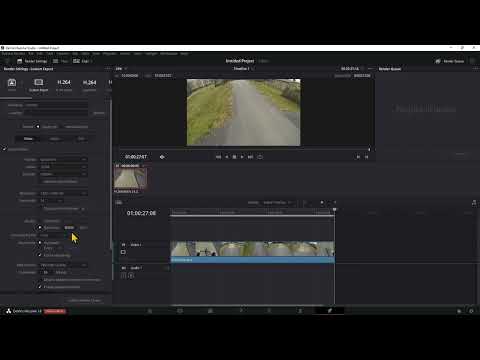Screen dimensions: 480x360
Task: Open the Fairlight page icon
Action: point(300,311)
